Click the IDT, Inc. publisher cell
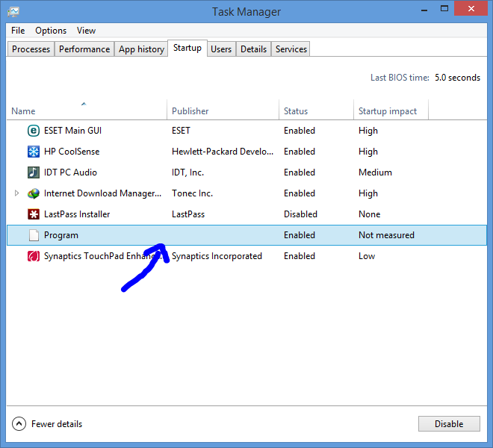Screen dimensions: 493x448 tap(187, 172)
